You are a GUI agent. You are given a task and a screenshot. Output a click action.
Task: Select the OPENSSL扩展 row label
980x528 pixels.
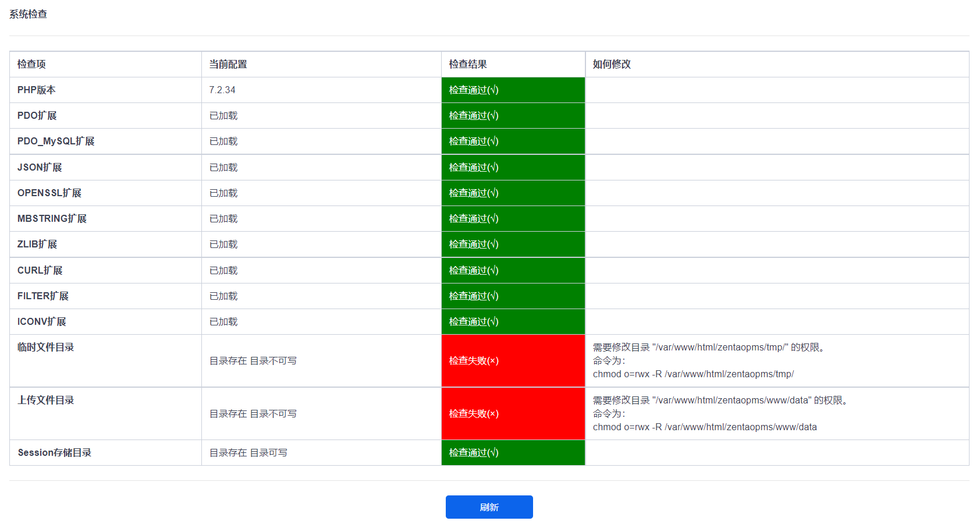49,193
